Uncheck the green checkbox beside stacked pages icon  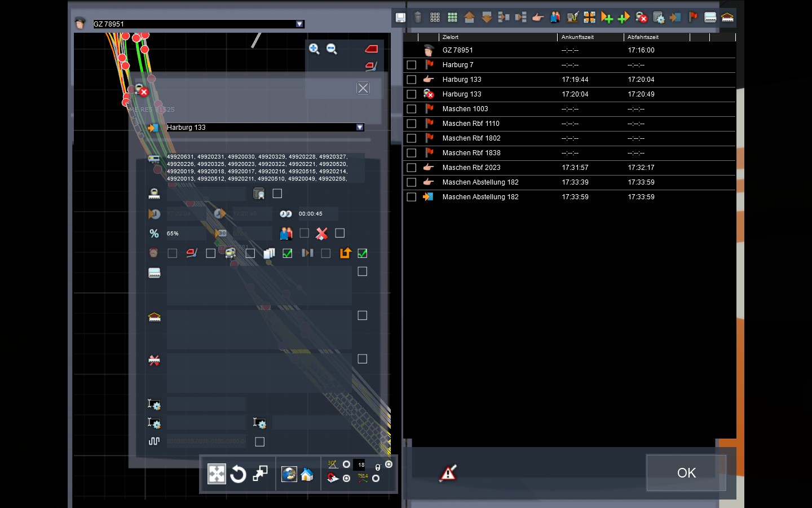click(288, 253)
